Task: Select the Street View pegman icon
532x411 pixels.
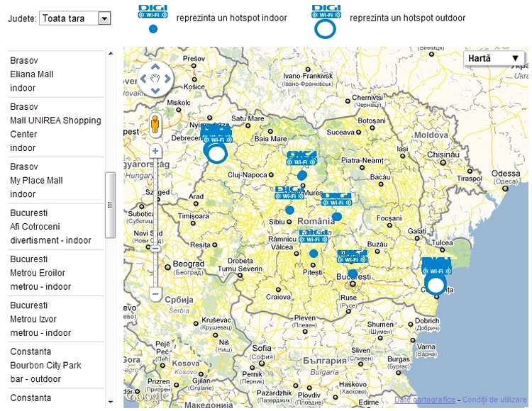Action: click(x=155, y=124)
